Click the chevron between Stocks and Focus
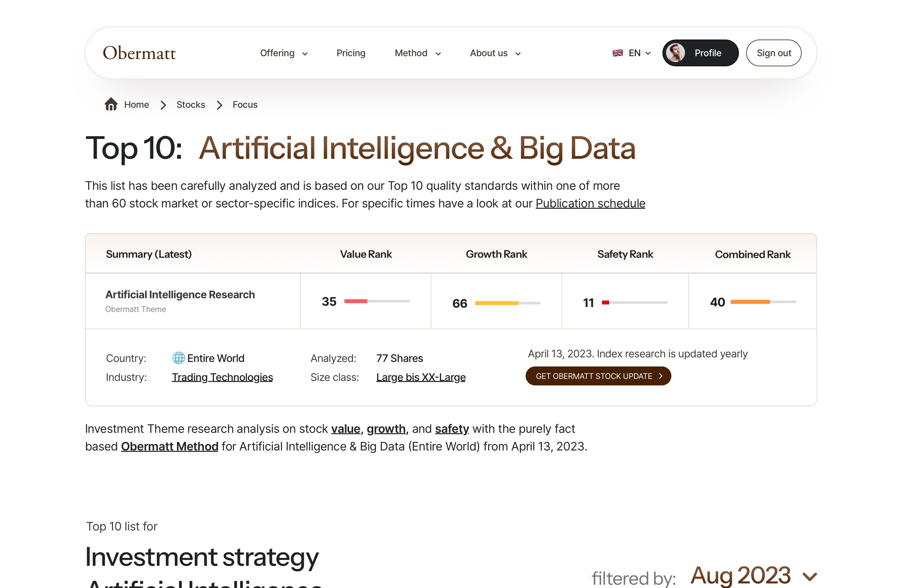902x588 pixels. point(219,105)
